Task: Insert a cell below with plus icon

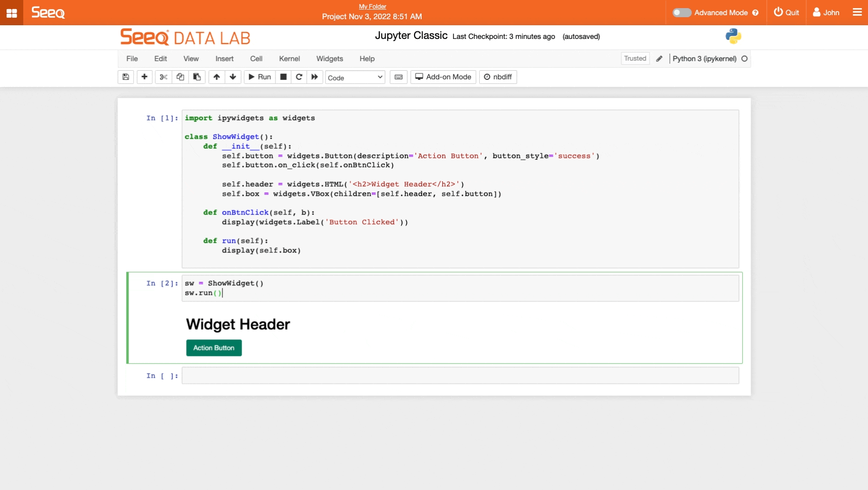Action: 145,77
